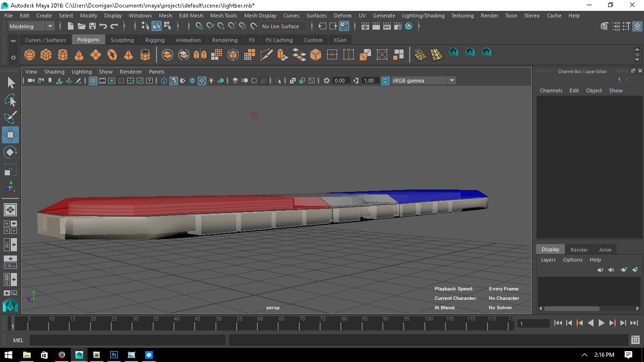644x362 pixels.
Task: Open the shelf options gear menu
Action: tap(13, 58)
